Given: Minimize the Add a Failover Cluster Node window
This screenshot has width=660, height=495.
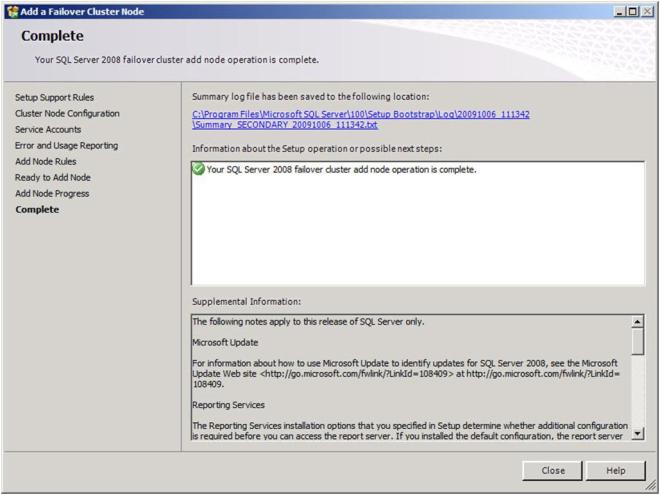Looking at the screenshot, I should pos(620,10).
